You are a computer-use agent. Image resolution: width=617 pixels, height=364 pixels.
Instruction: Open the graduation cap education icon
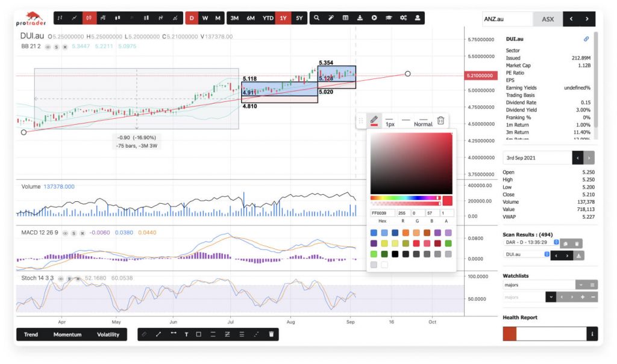(x=389, y=17)
